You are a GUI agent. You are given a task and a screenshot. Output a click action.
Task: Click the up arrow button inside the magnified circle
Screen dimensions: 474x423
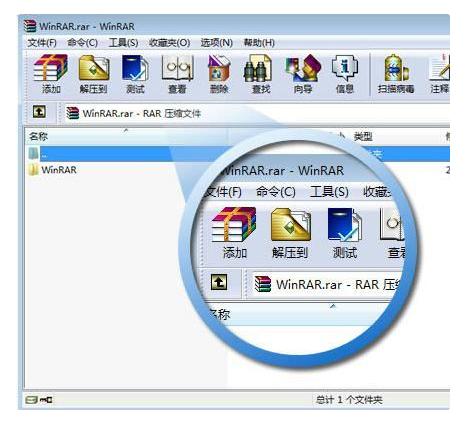(219, 282)
